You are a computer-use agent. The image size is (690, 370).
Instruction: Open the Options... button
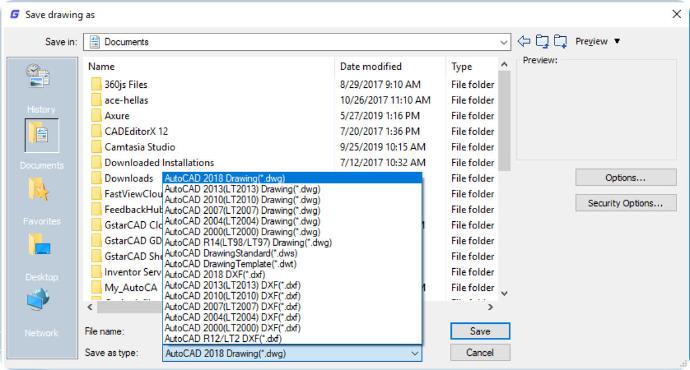click(x=625, y=178)
